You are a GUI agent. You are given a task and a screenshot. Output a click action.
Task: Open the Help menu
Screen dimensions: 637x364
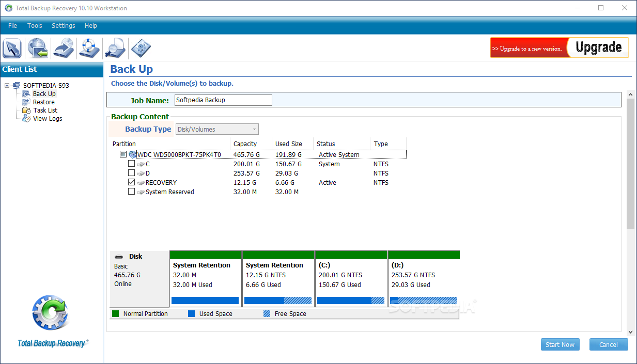pyautogui.click(x=91, y=26)
